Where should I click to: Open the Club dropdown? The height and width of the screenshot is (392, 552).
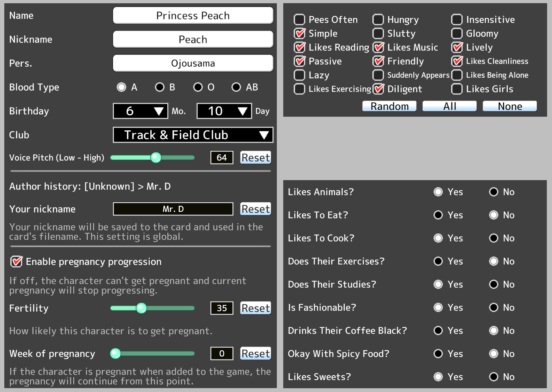193,135
